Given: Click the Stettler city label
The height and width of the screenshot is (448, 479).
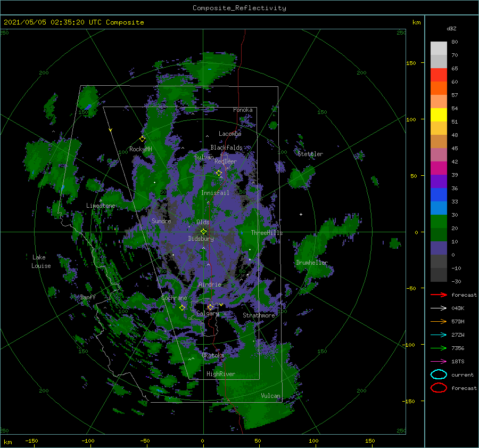Looking at the screenshot, I should [x=310, y=154].
